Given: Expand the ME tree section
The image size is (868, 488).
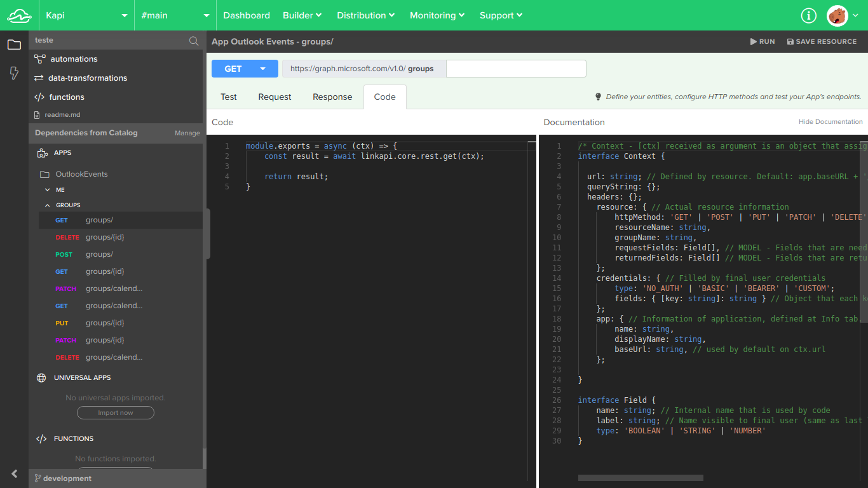Looking at the screenshot, I should 48,190.
